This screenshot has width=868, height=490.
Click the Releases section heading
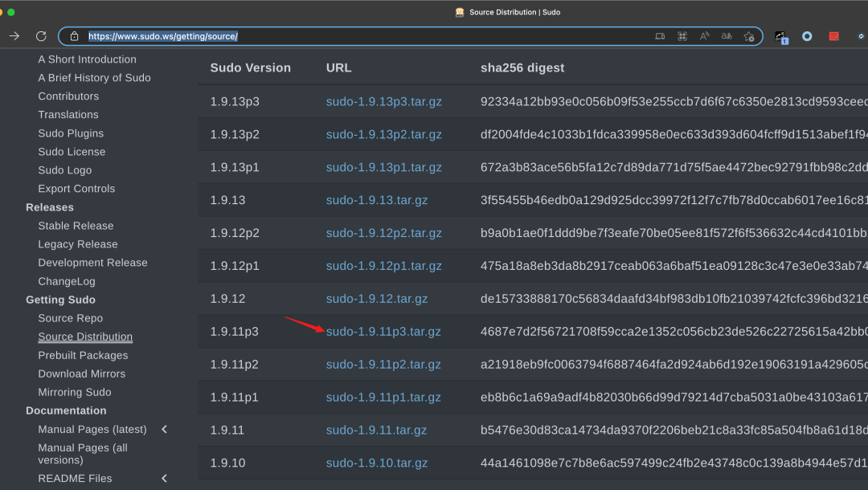pyautogui.click(x=49, y=207)
